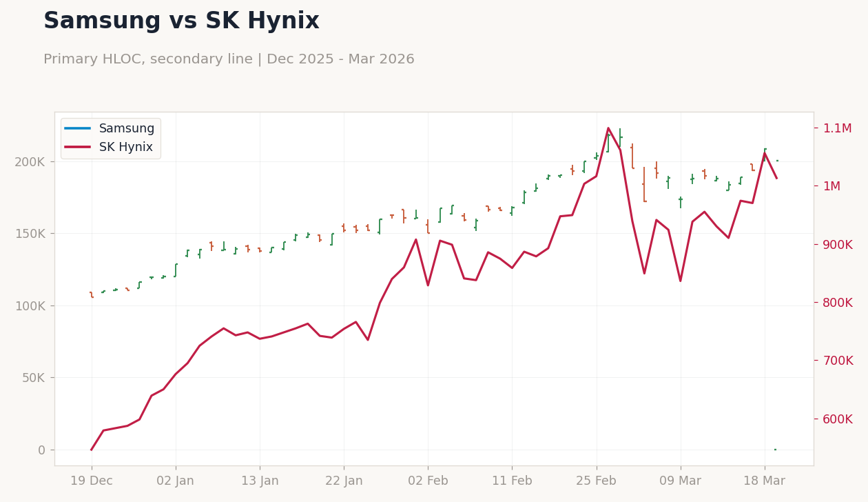Image resolution: width=868 pixels, height=502 pixels.
Task: Click the 700K right axis label
Action: pyautogui.click(x=838, y=361)
